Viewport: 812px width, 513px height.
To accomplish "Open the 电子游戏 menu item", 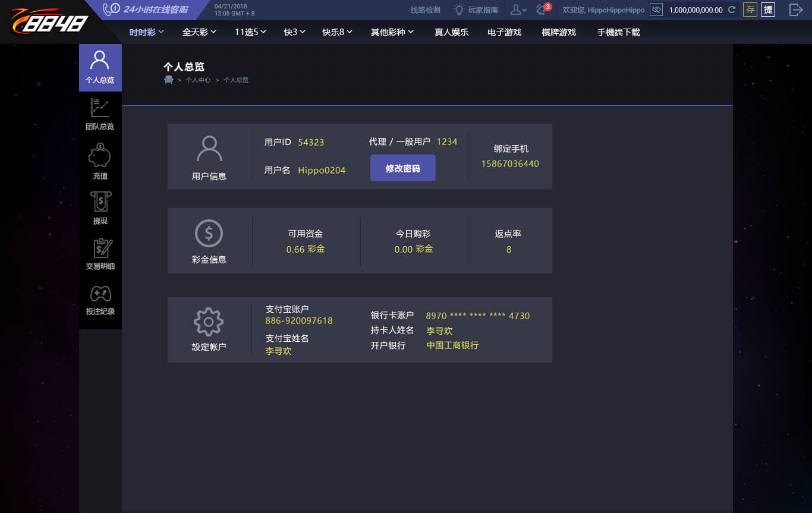I will pyautogui.click(x=505, y=32).
